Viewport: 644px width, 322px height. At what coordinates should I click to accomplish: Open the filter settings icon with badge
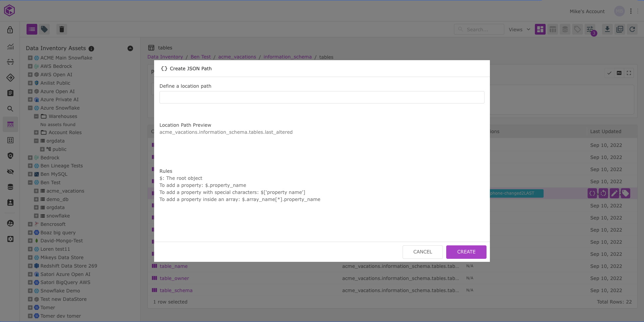590,30
